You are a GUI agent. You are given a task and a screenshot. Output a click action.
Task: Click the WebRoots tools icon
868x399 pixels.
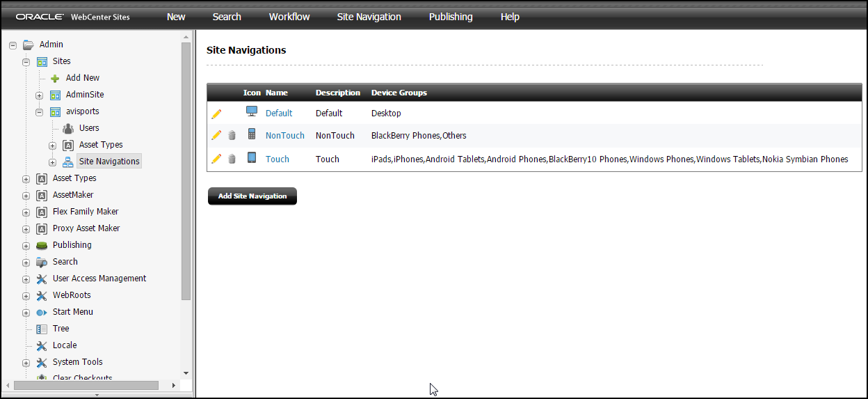[x=42, y=295]
